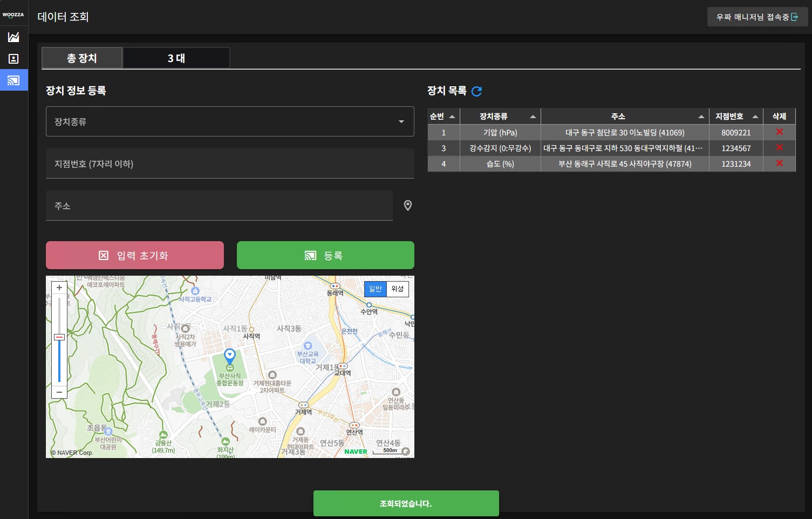Select the 3 대 tab
The width and height of the screenshot is (812, 519).
coord(176,58)
